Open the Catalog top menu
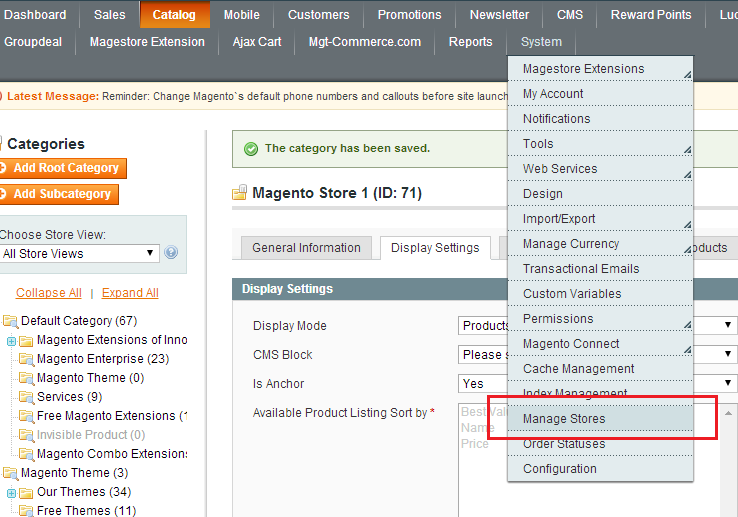The height and width of the screenshot is (517, 738). tap(175, 15)
